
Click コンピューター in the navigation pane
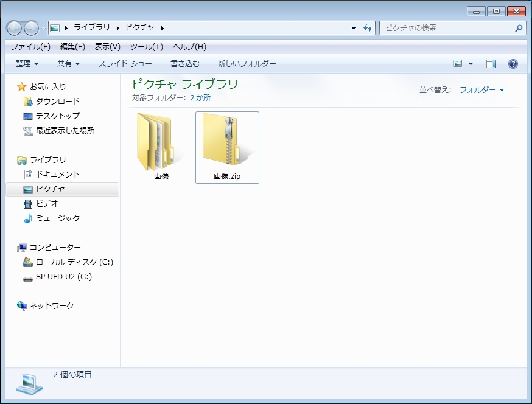tap(55, 247)
